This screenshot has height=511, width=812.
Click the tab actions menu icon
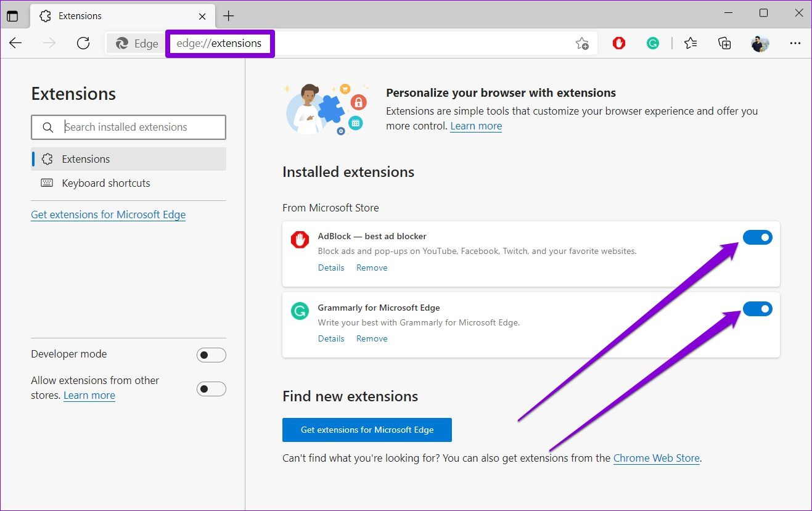point(12,16)
